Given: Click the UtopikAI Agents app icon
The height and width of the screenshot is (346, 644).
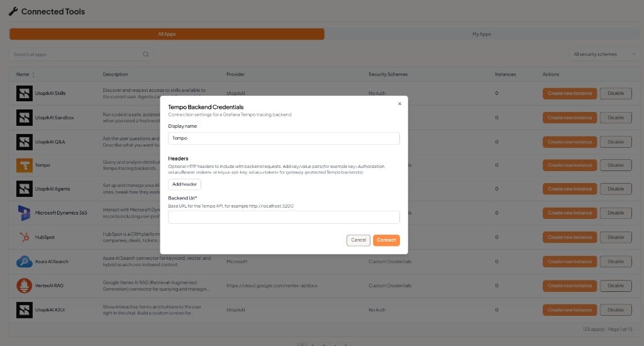Looking at the screenshot, I should 25,189.
